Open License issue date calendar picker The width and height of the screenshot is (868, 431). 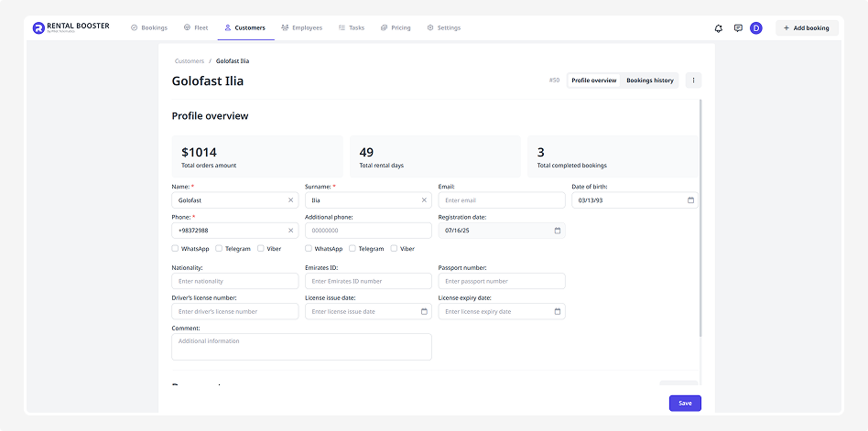(x=424, y=311)
